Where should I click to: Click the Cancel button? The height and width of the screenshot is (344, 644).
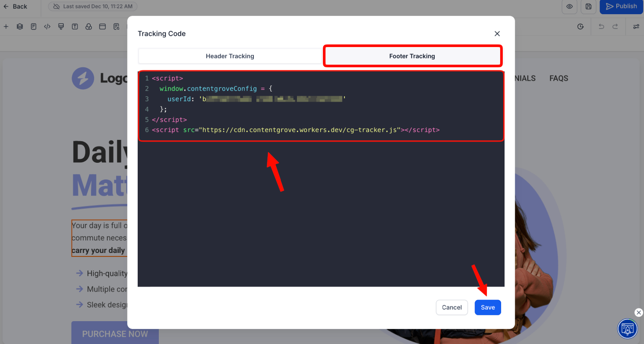[452, 307]
